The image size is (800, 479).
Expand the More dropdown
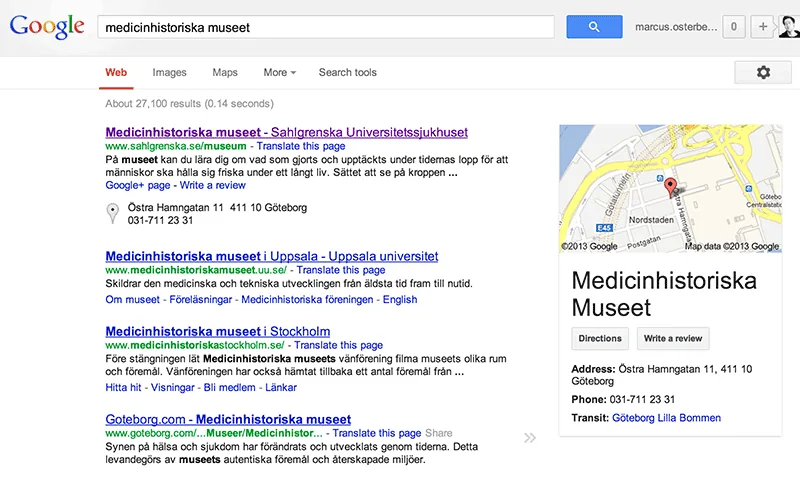pyautogui.click(x=280, y=72)
